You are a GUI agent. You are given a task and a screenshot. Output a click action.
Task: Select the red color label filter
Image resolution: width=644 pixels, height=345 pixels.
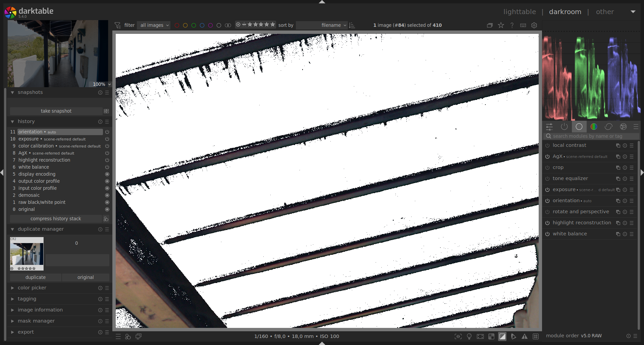[177, 25]
